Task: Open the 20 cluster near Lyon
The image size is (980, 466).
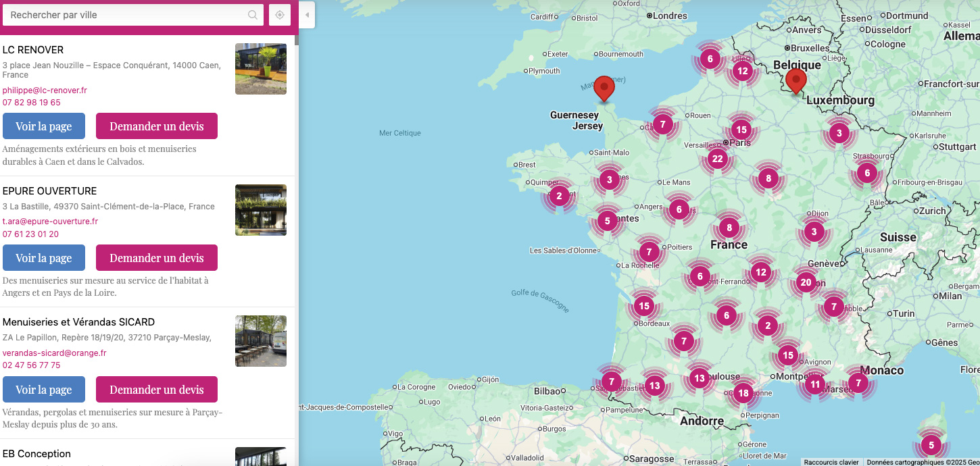Action: 806,282
